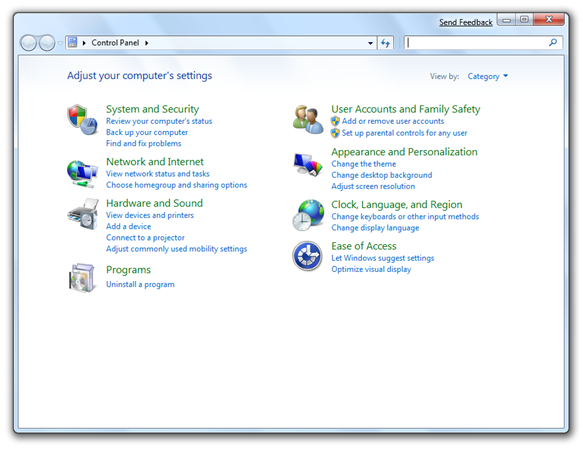Image resolution: width=583 pixels, height=449 pixels.
Task: Click Choose homegroup and sharing options
Action: 177,185
